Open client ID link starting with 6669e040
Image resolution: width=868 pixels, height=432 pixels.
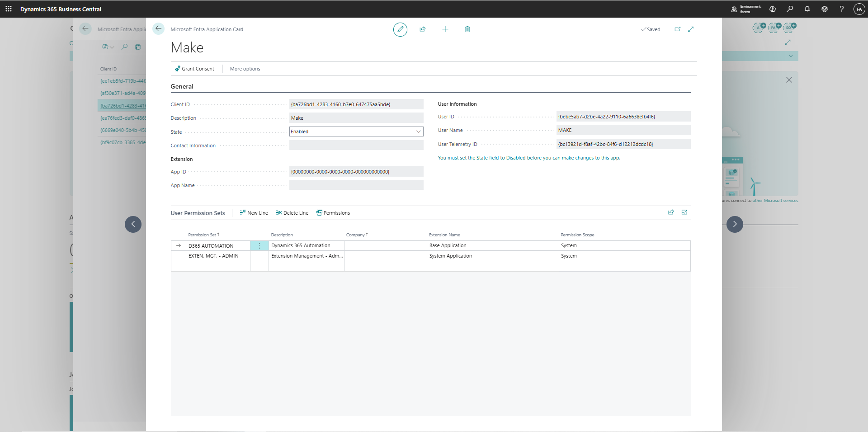click(x=123, y=131)
